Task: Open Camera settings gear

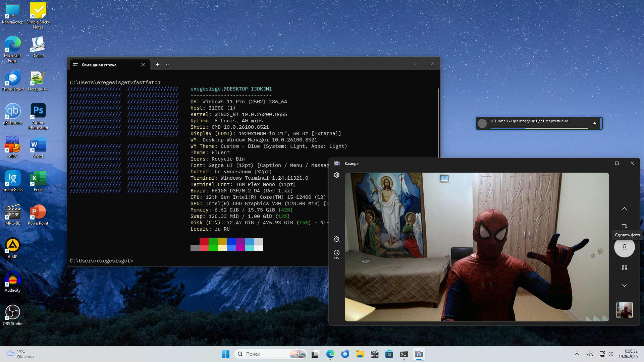Action: (337, 175)
